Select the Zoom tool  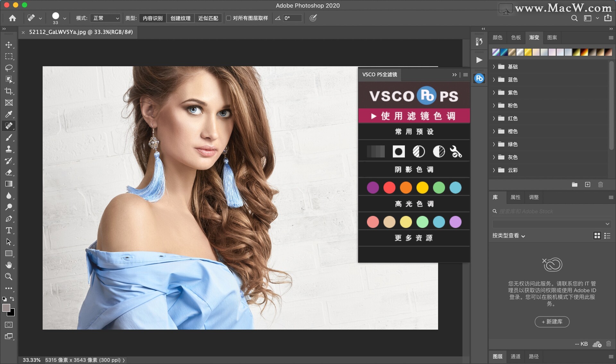point(9,276)
